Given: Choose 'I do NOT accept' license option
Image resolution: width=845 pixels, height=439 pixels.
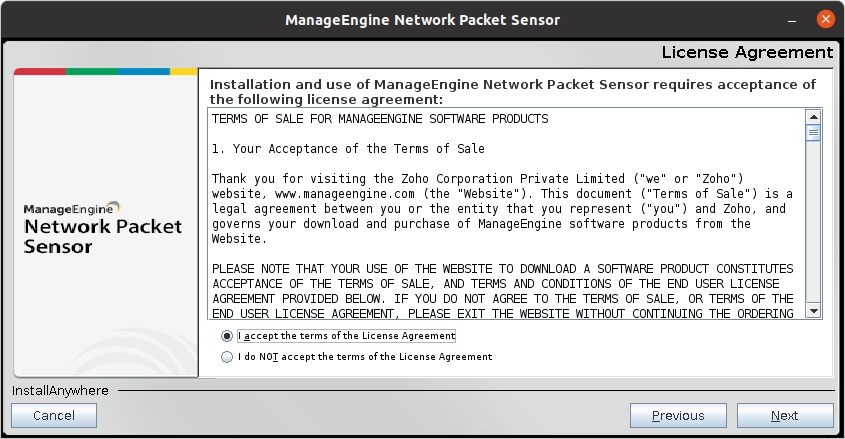Looking at the screenshot, I should click(x=228, y=356).
